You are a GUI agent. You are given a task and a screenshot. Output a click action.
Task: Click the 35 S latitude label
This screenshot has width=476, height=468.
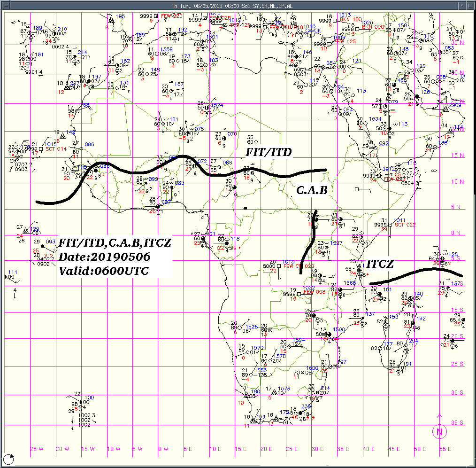click(x=457, y=423)
